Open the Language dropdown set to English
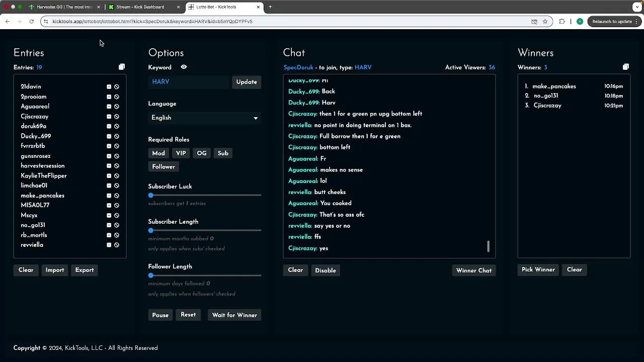The width and height of the screenshot is (644, 362). pos(204,118)
